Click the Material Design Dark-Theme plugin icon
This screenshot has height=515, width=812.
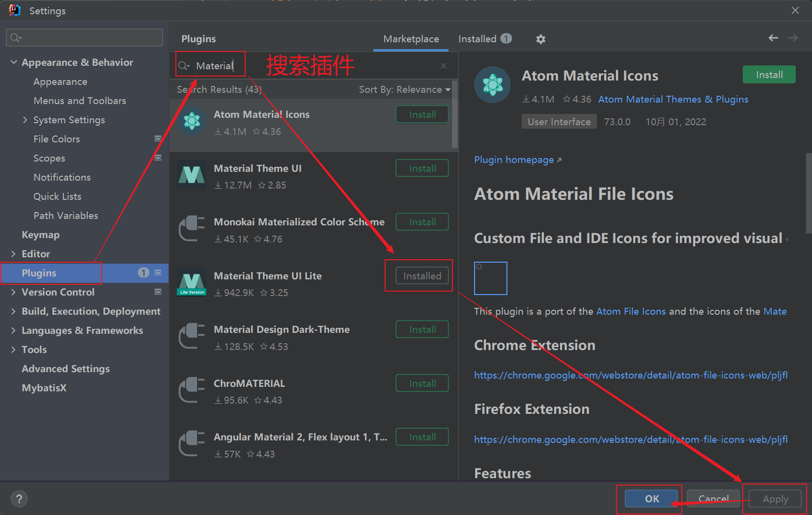[x=192, y=336]
